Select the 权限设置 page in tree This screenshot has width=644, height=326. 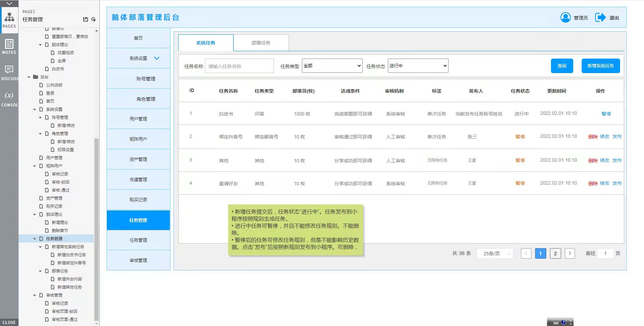(x=65, y=150)
